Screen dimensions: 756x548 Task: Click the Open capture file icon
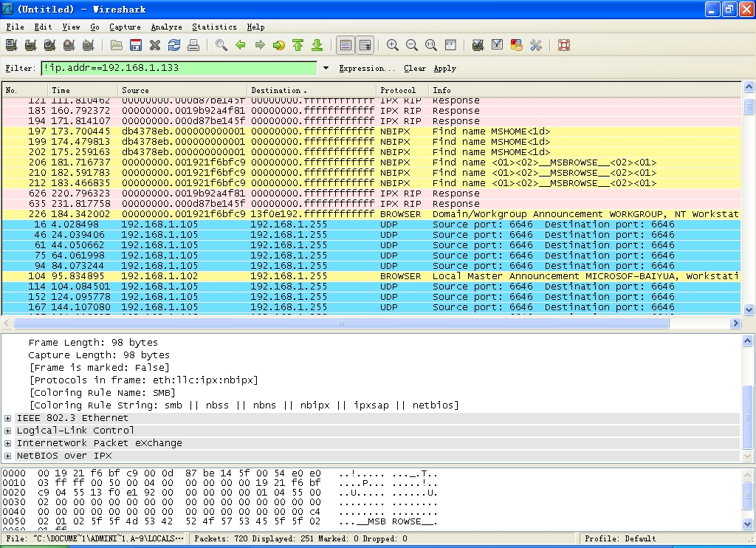(x=117, y=46)
